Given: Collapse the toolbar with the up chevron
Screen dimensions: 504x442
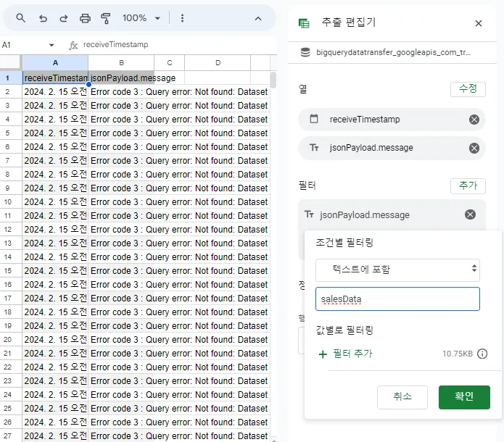Looking at the screenshot, I should (x=257, y=19).
